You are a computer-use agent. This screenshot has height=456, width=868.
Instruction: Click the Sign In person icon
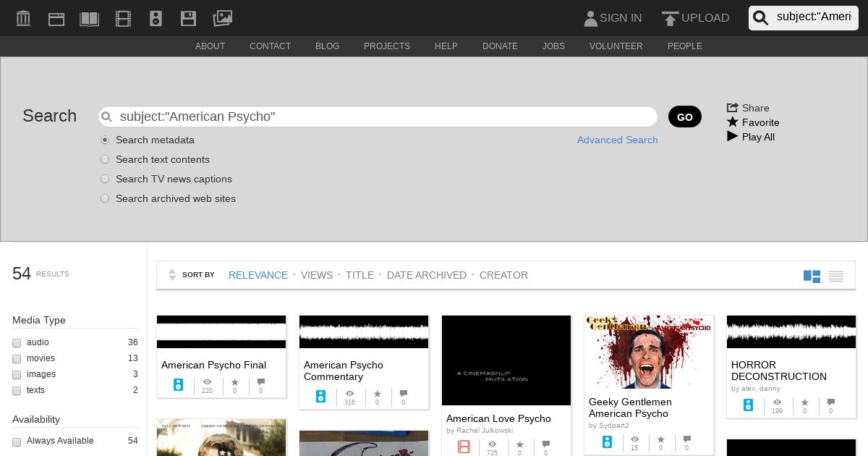tap(590, 18)
